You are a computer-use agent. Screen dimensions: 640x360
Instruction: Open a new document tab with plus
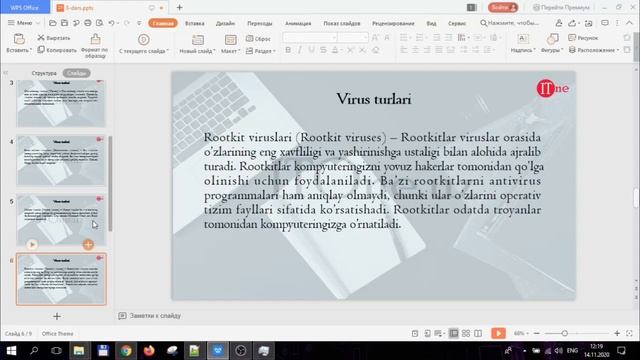(180, 7)
